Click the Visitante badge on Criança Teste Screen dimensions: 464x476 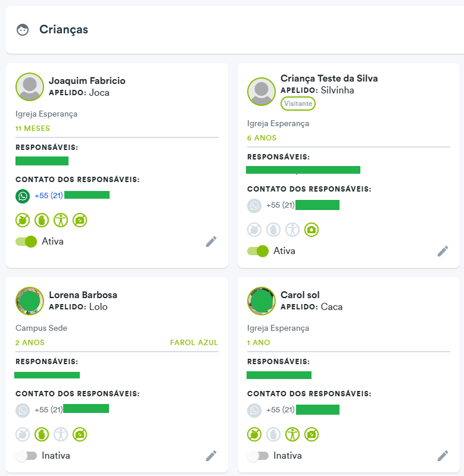coord(298,104)
